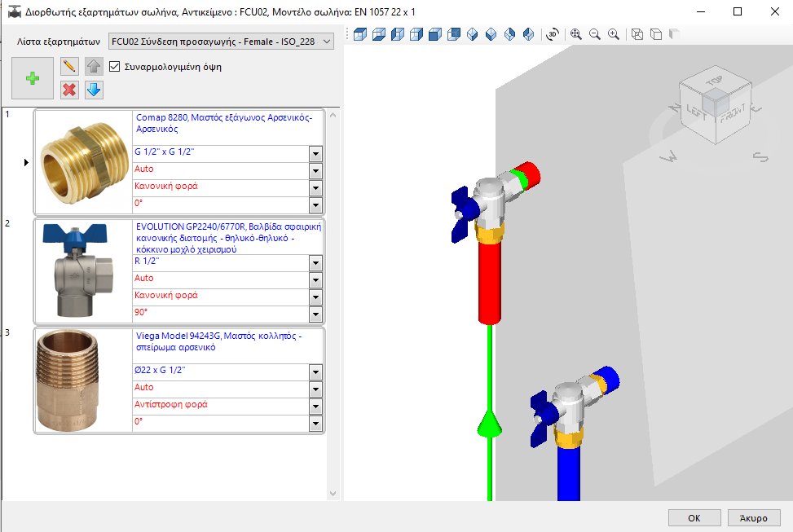The width and height of the screenshot is (793, 532).
Task: Move the fitting up with the up-arrow icon
Action: pos(95,66)
